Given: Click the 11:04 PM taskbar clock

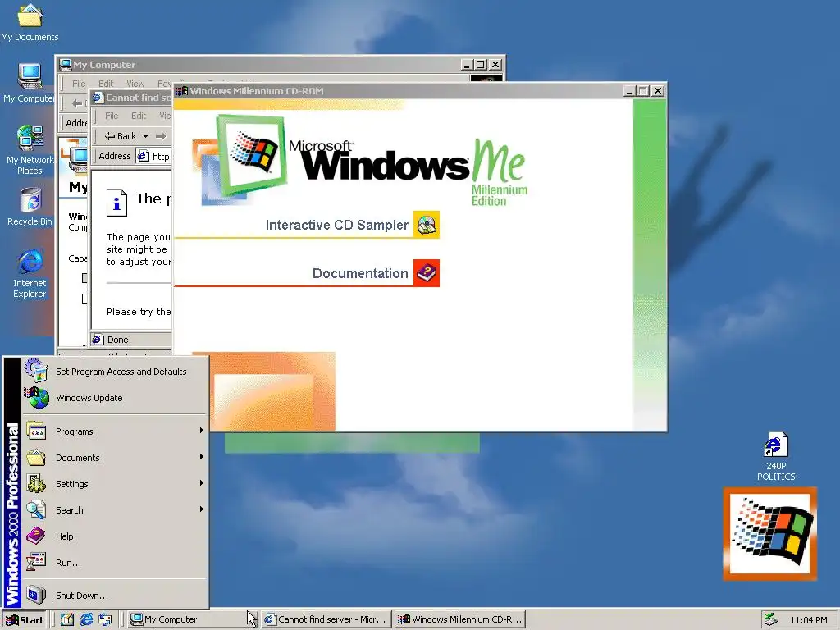Looking at the screenshot, I should 808,620.
